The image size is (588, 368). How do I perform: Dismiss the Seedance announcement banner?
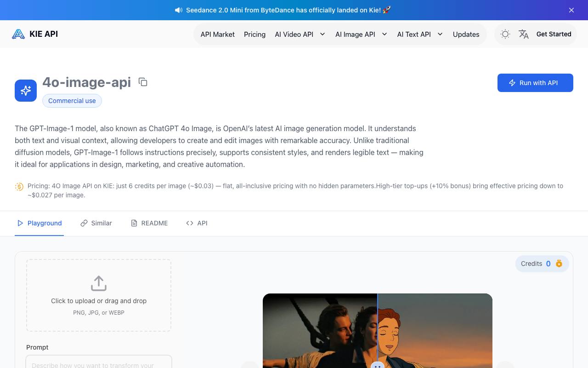point(571,10)
